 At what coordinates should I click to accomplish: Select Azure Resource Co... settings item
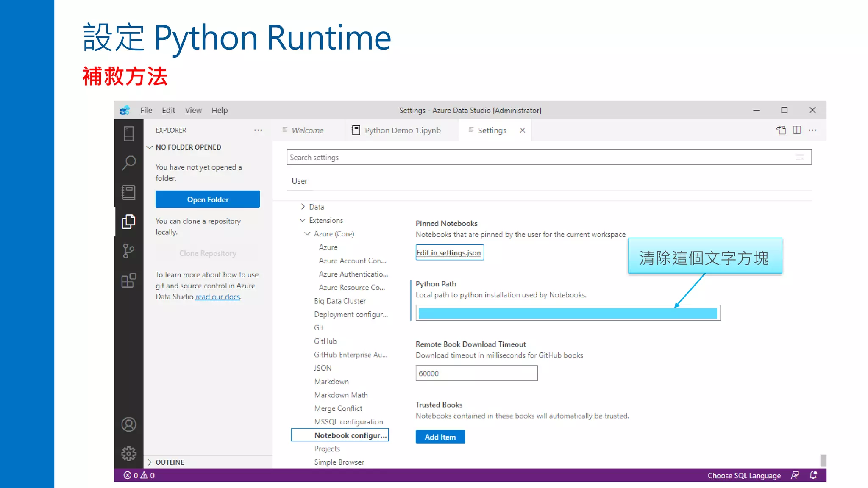352,288
